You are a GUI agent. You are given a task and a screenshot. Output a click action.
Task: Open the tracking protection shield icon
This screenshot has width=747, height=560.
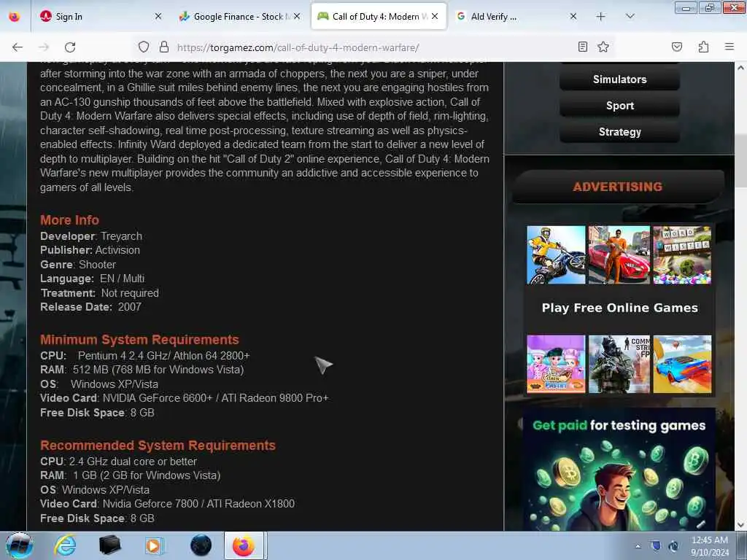[x=144, y=47]
